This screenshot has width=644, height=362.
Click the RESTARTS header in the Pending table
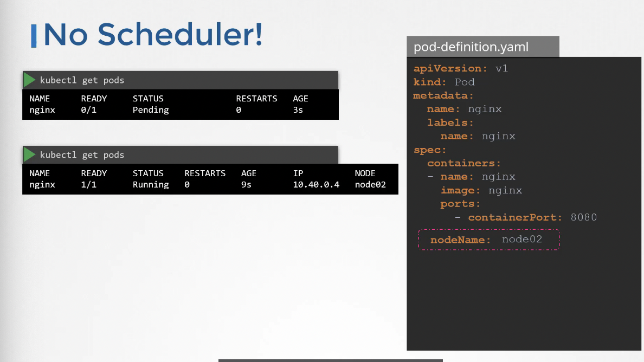(257, 99)
